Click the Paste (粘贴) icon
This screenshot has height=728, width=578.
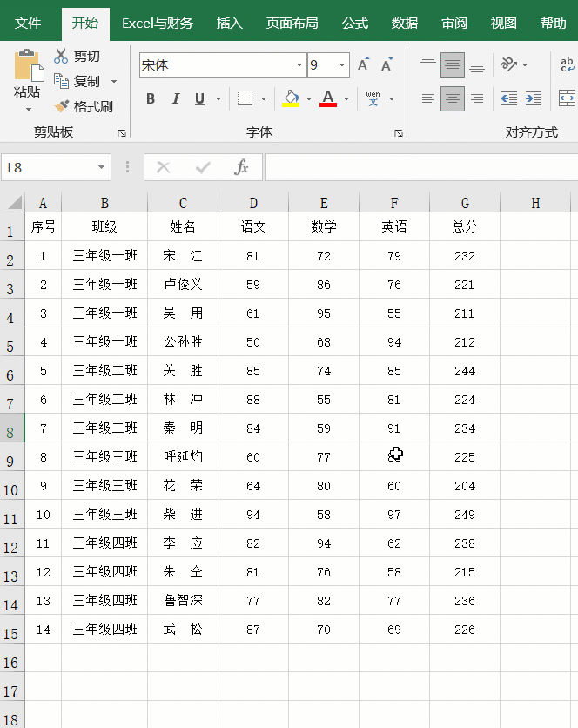point(27,68)
